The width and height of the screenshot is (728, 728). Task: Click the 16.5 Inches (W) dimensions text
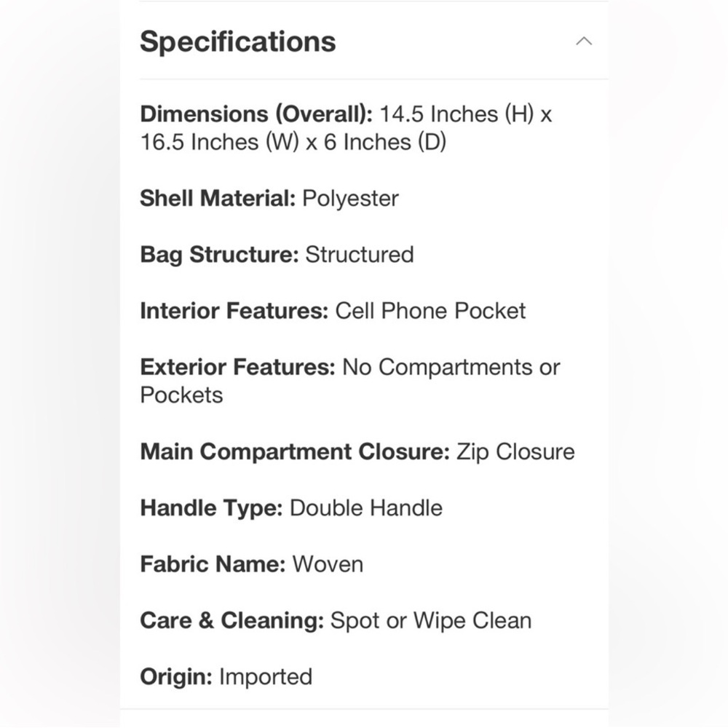tap(220, 142)
